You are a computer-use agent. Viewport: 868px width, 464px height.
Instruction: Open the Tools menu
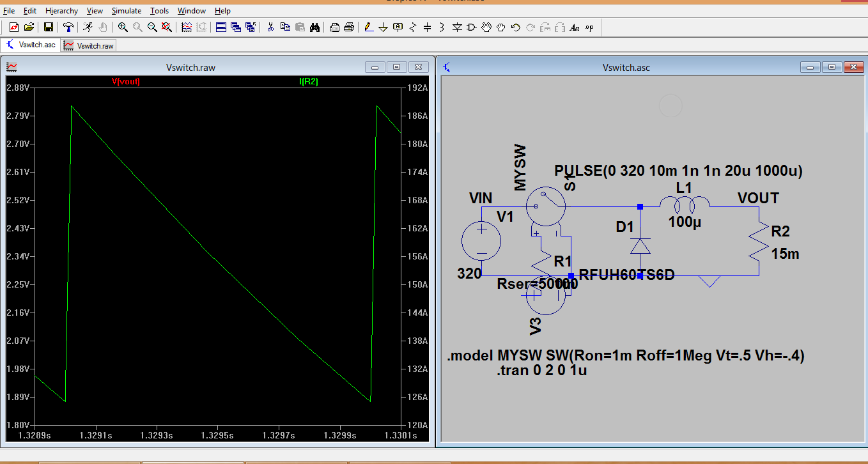(x=160, y=11)
